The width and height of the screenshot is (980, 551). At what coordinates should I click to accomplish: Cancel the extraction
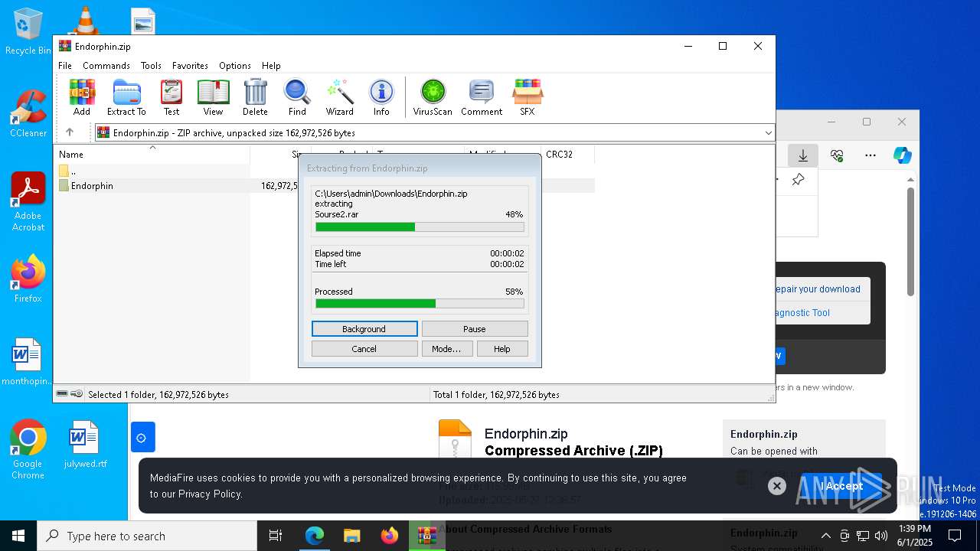point(364,349)
